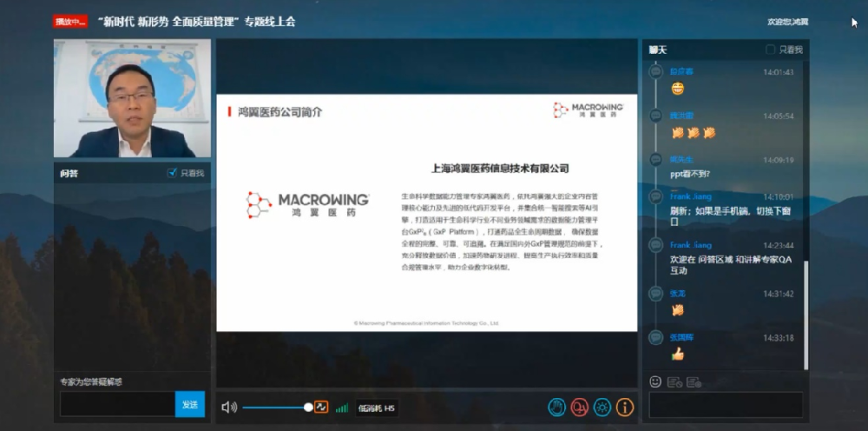
Task: Click the timestamp 14:09:19
Action: [779, 160]
